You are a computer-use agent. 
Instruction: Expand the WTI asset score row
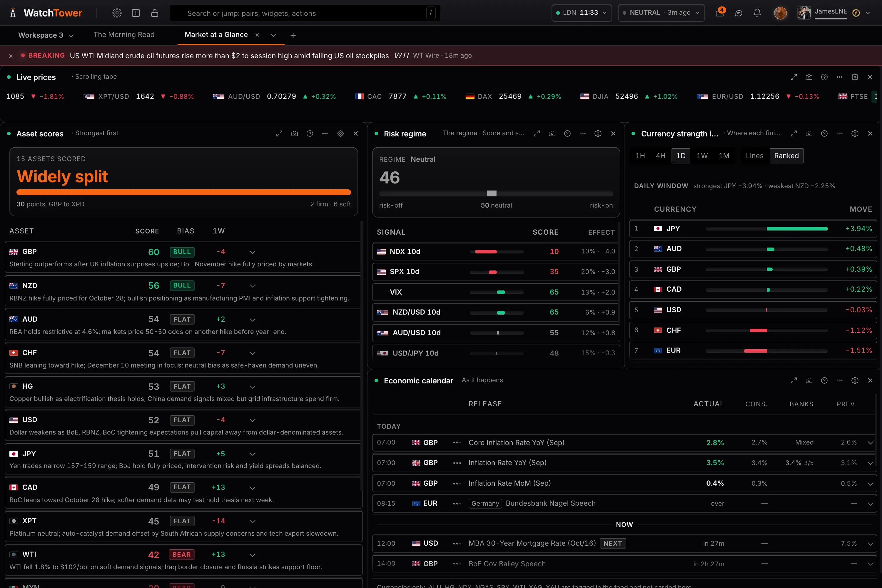(252, 554)
